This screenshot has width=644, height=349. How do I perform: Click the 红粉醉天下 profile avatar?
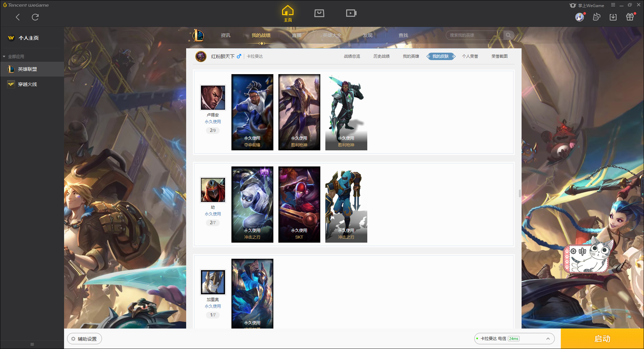point(201,56)
